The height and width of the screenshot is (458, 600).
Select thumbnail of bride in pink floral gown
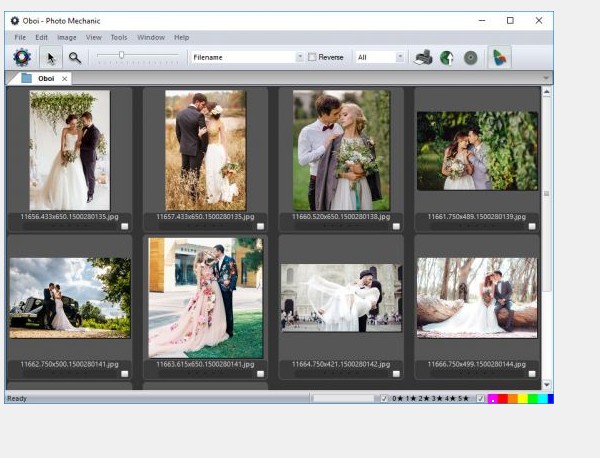click(x=205, y=298)
